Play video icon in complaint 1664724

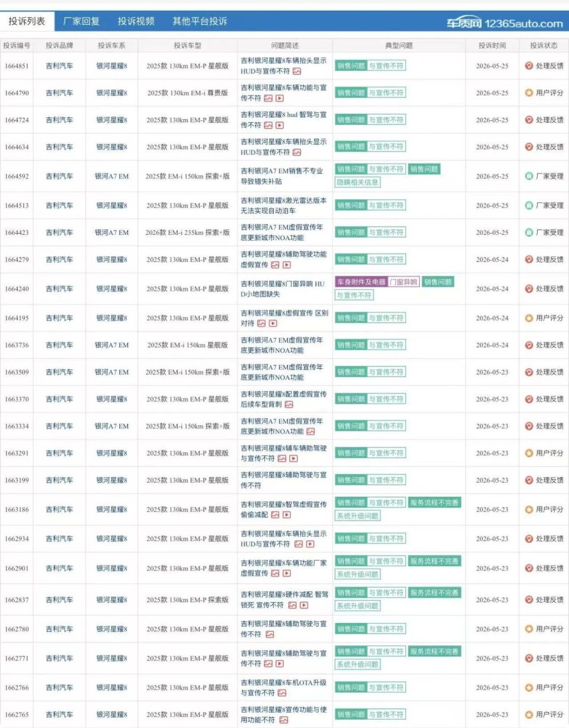point(279,125)
